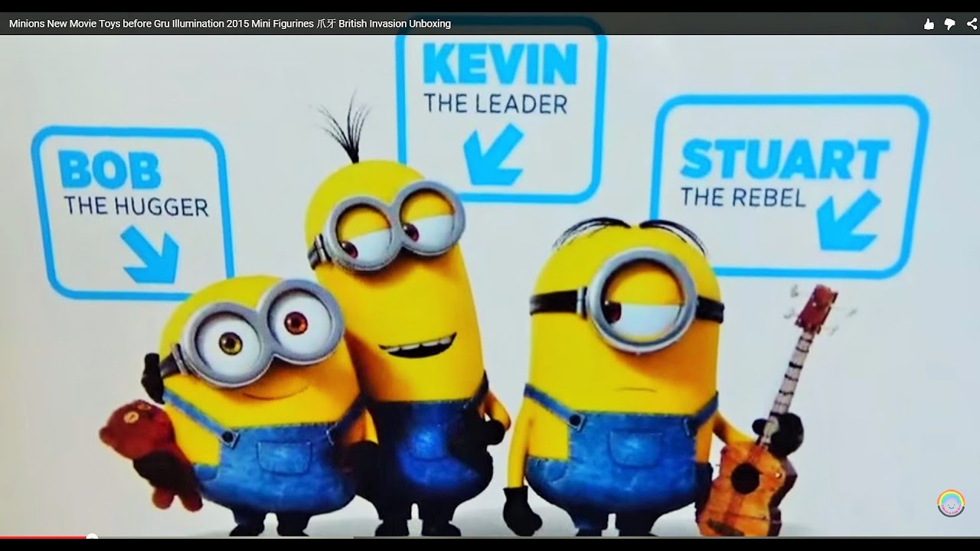Open the share icon in title bar
Image resolution: width=980 pixels, height=551 pixels.
click(x=972, y=24)
